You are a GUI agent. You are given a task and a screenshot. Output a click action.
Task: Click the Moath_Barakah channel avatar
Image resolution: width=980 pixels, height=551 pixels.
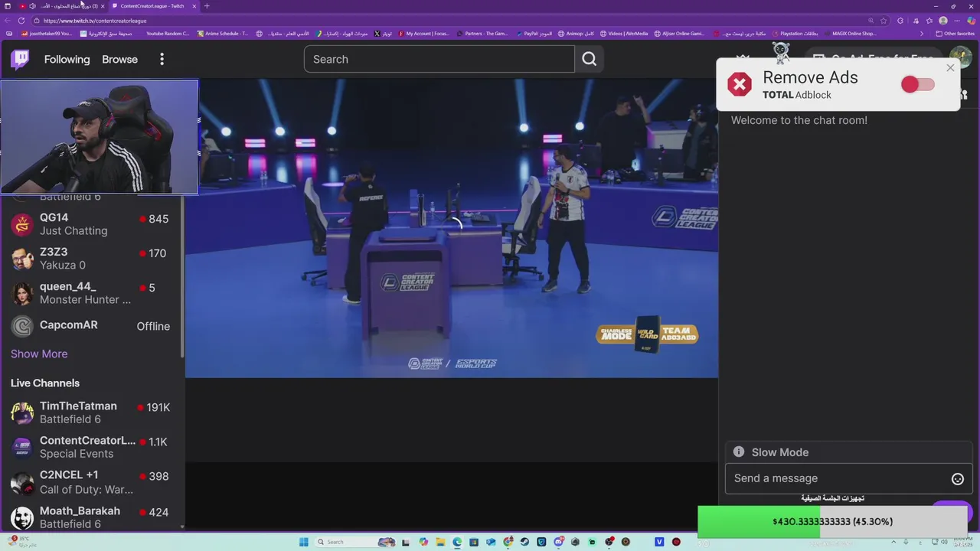pyautogui.click(x=22, y=518)
